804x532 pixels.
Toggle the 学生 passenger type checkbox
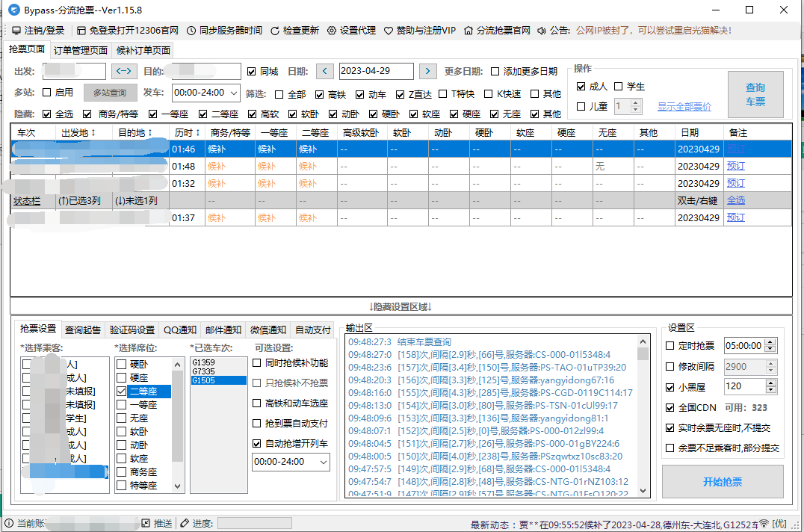619,86
